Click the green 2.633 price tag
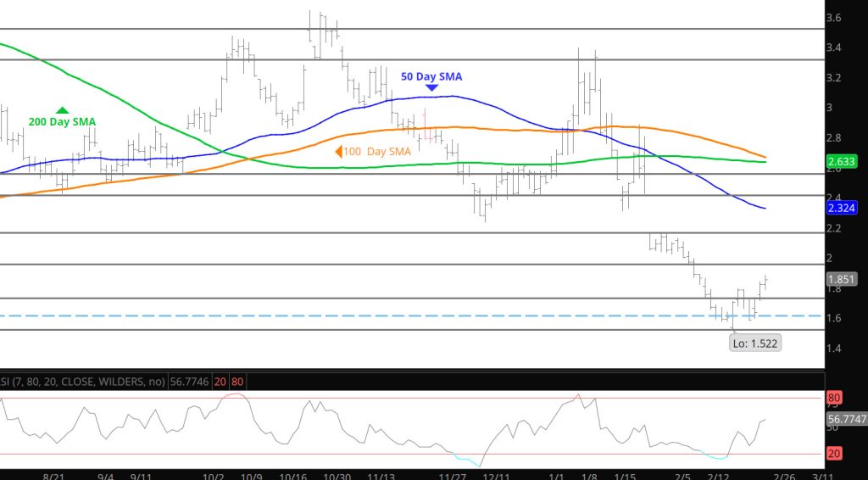Image resolution: width=868 pixels, height=480 pixels. click(842, 159)
